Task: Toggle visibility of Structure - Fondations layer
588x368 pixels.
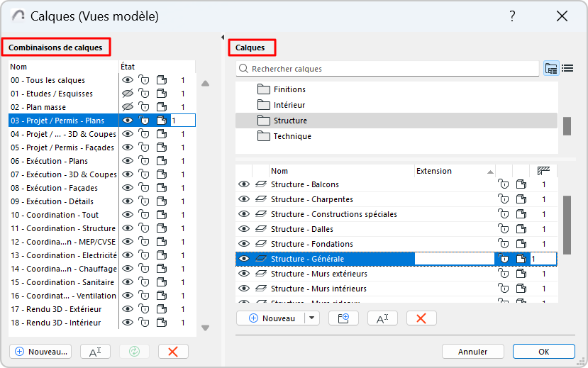Action: tap(244, 244)
